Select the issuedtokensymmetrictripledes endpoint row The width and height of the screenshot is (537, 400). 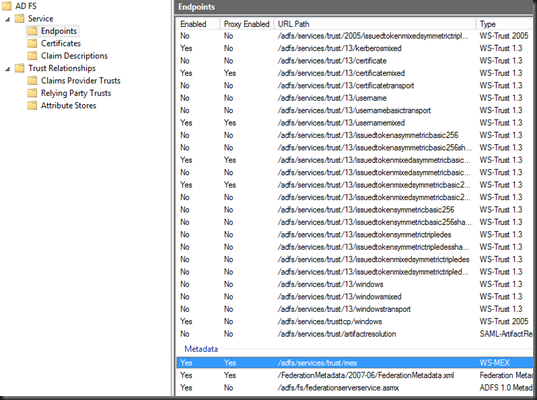point(355,235)
